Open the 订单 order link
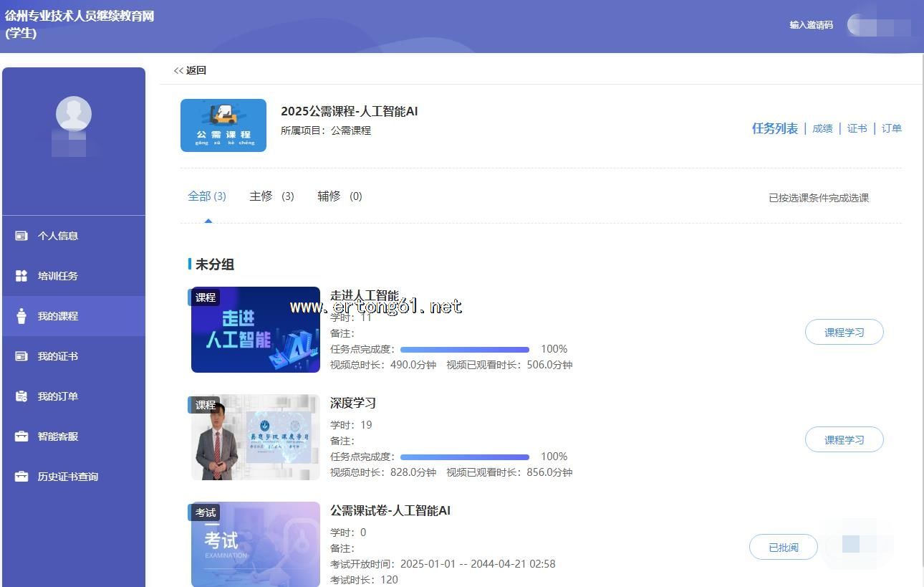 pos(891,129)
